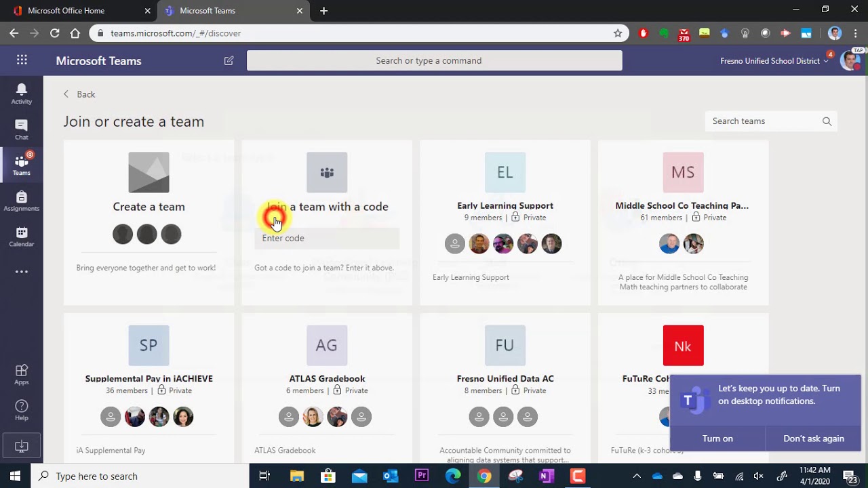This screenshot has height=488, width=868.
Task: Open the Create a team card
Action: click(149, 223)
